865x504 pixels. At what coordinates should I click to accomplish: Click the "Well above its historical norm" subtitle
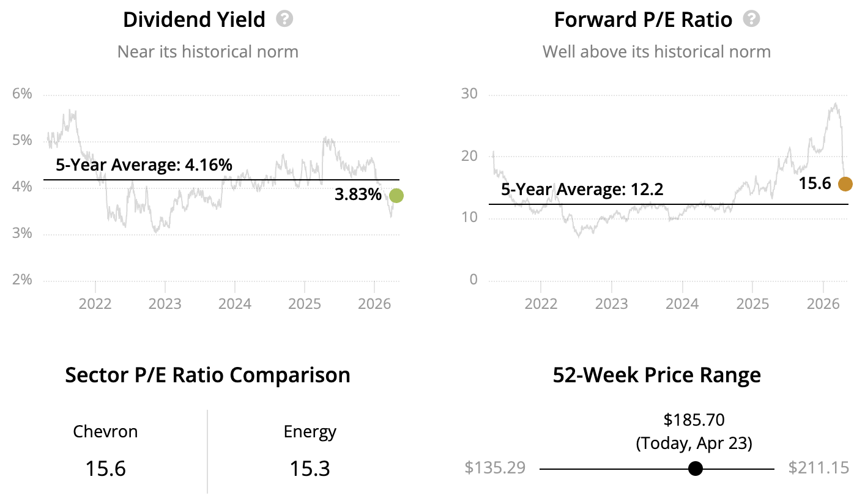tap(656, 51)
